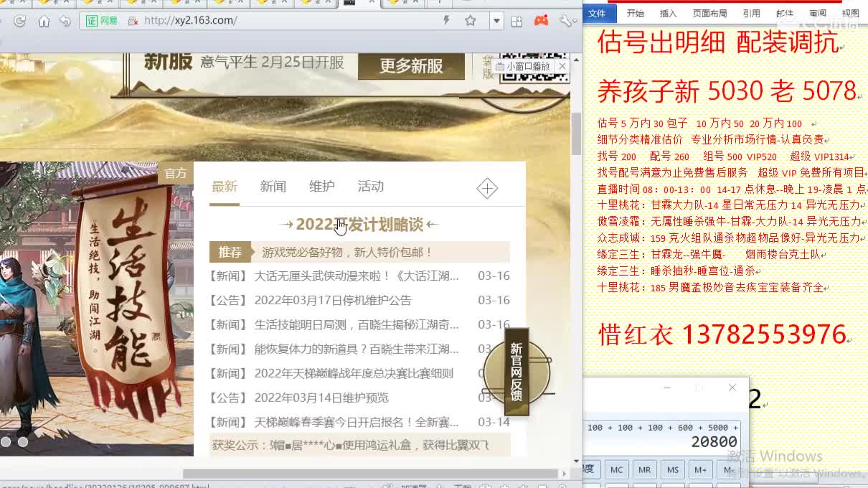The width and height of the screenshot is (868, 488).
Task: Click the line 直播时间 08:00-13:00 in document
Action: [732, 189]
